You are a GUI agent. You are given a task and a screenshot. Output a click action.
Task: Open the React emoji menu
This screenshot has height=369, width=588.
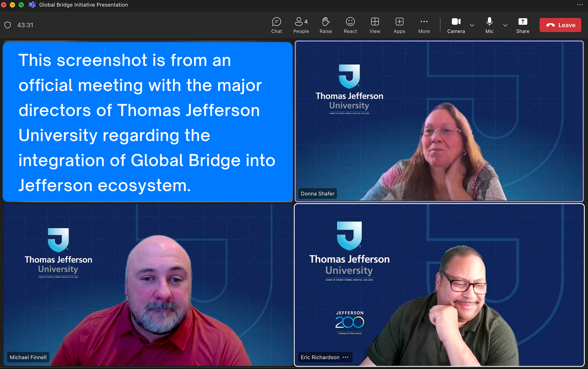click(350, 25)
